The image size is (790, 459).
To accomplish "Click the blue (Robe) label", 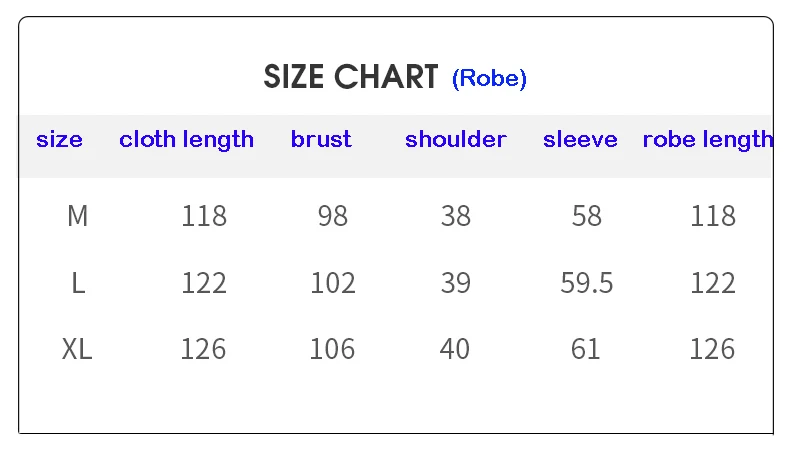I will (489, 78).
